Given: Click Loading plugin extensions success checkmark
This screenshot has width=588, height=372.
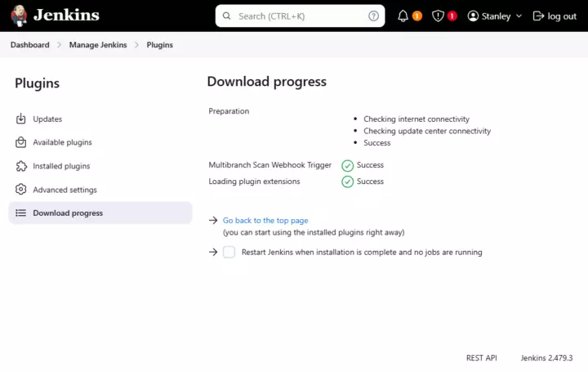Looking at the screenshot, I should coord(348,182).
